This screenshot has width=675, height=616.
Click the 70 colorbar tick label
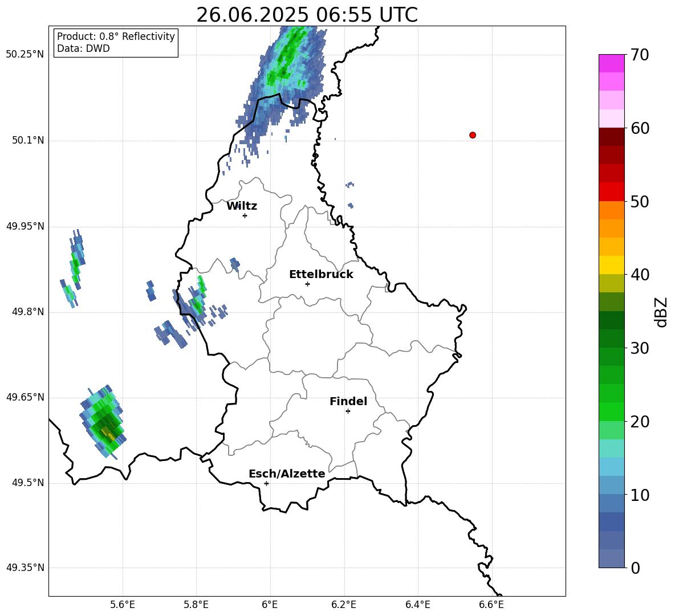coord(640,55)
